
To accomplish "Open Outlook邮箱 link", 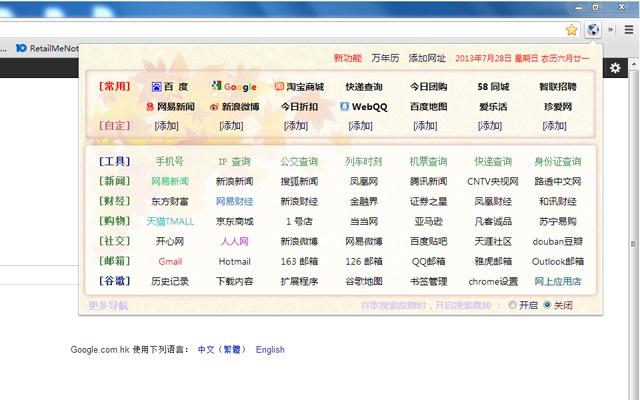I will 558,261.
